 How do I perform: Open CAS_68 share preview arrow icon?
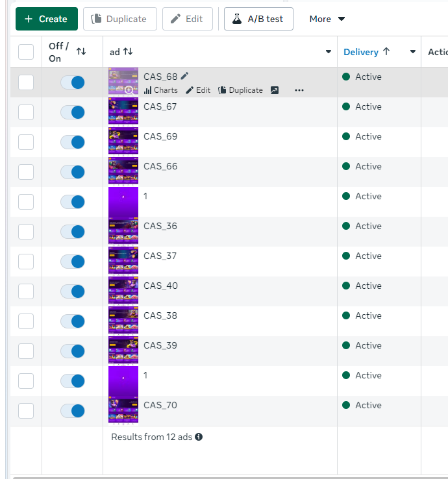pyautogui.click(x=275, y=90)
